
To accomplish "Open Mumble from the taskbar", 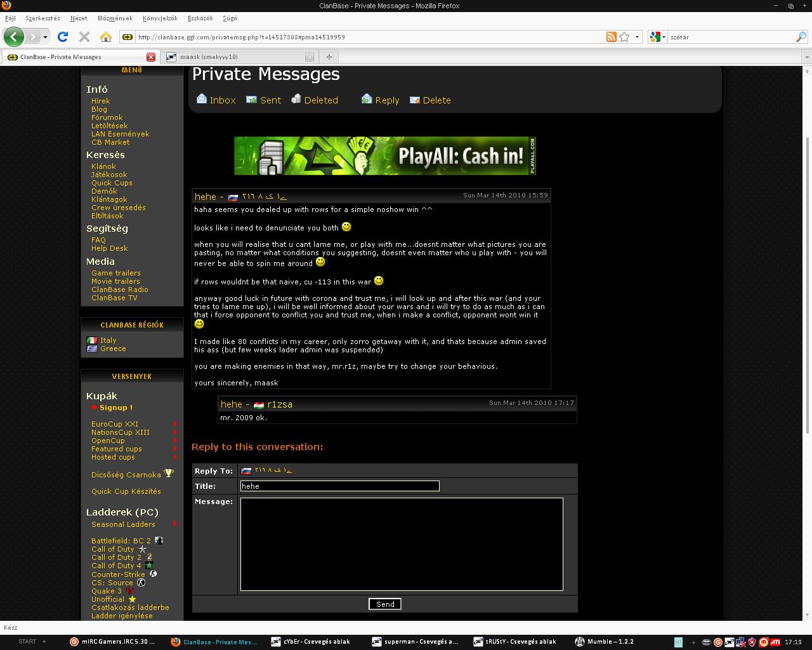I will (x=609, y=642).
